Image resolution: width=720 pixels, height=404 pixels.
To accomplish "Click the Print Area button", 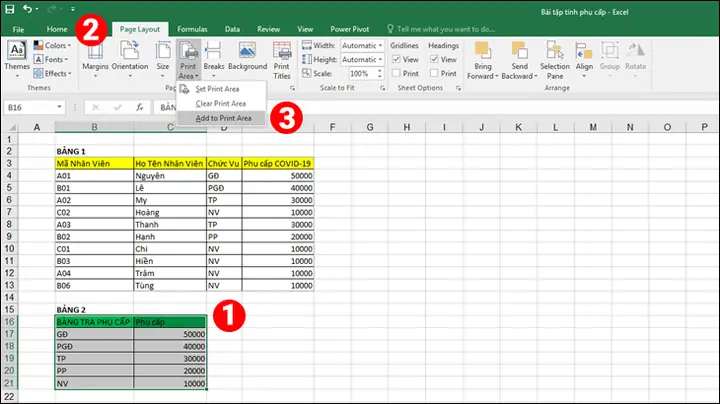I will [188, 60].
